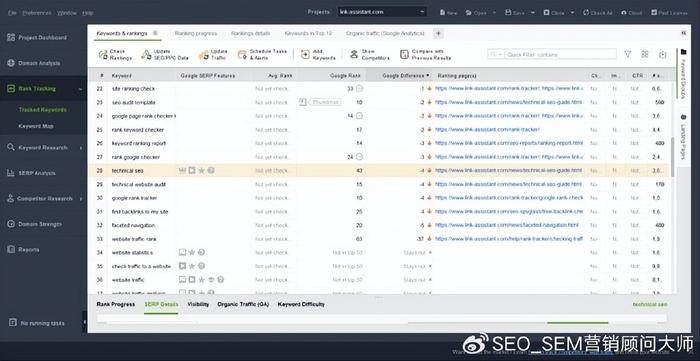Sort by Google Difference column header
Screen dimensions: 700x361
(x=405, y=76)
